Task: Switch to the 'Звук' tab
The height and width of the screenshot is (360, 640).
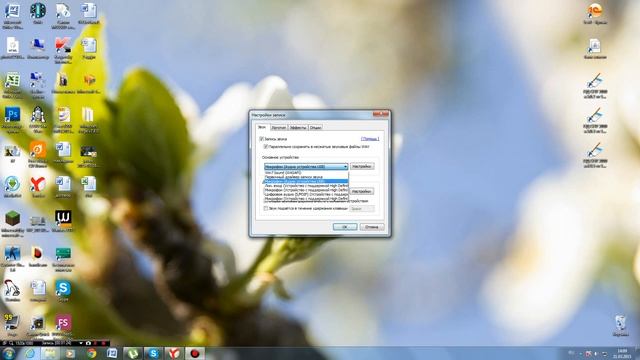Action: click(262, 127)
